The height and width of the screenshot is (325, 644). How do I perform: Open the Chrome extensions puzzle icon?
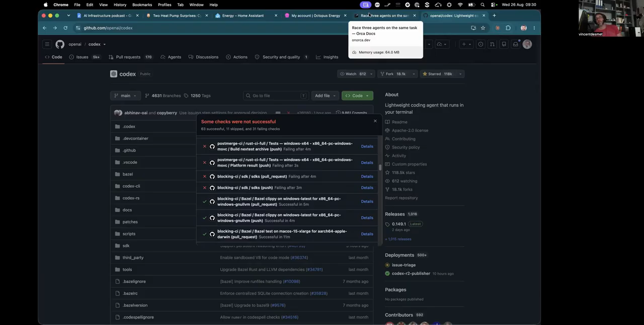tap(508, 28)
